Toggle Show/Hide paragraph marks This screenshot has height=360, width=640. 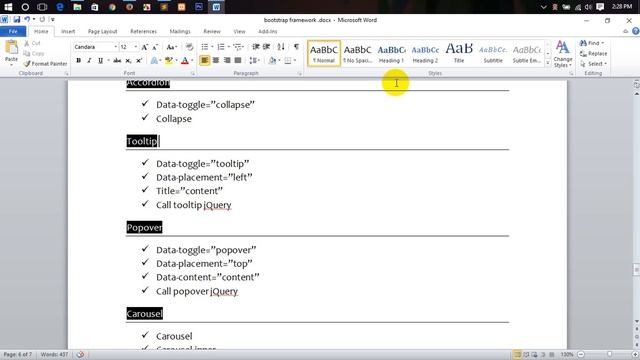[x=296, y=47]
